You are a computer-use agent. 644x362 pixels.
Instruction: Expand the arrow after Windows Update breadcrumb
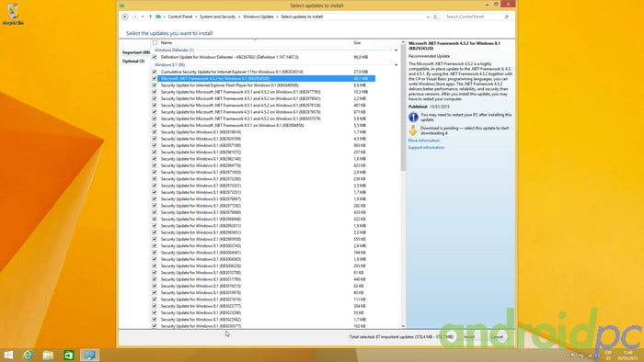tap(277, 17)
